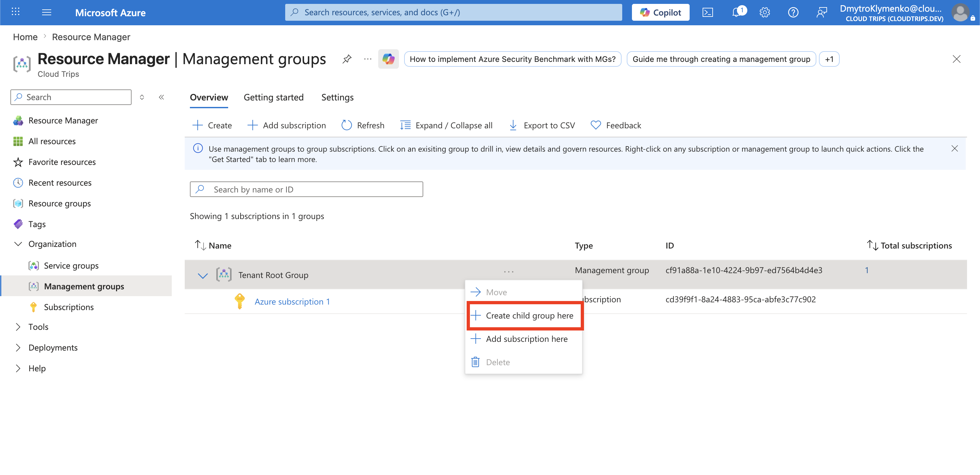
Task: Click the Copilot icon beside the page title
Action: point(388,59)
